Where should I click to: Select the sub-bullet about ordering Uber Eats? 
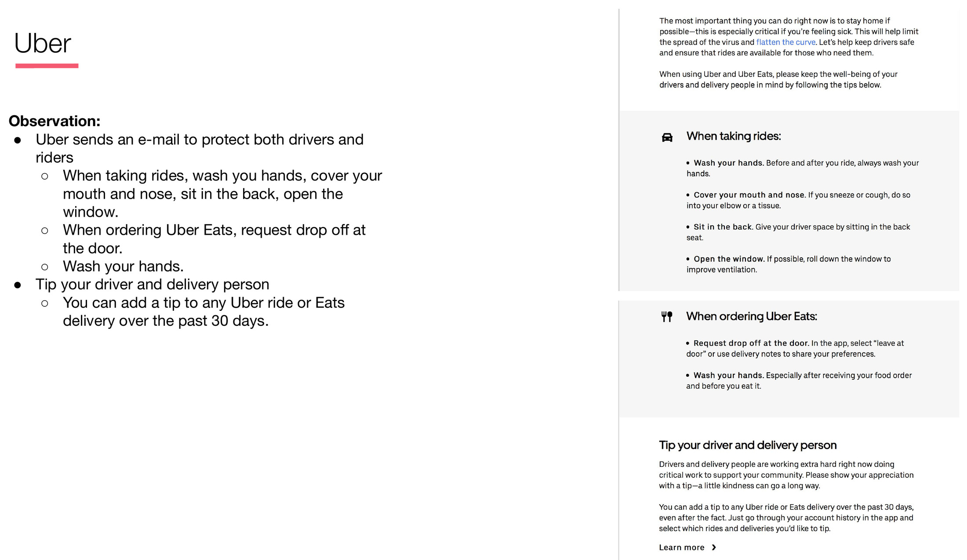214,239
